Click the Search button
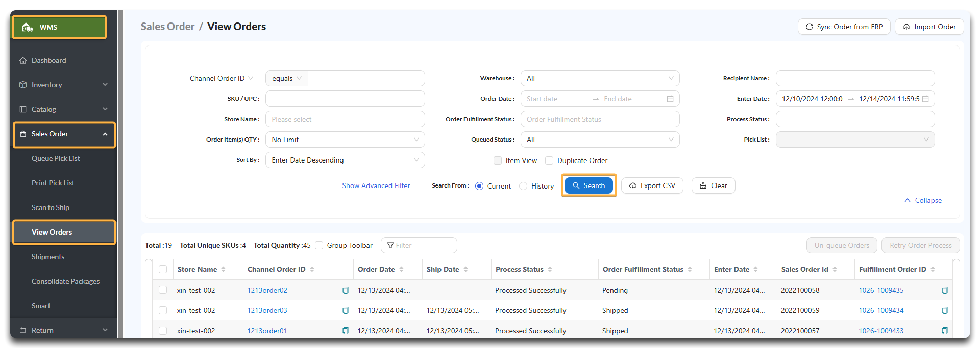 click(589, 185)
